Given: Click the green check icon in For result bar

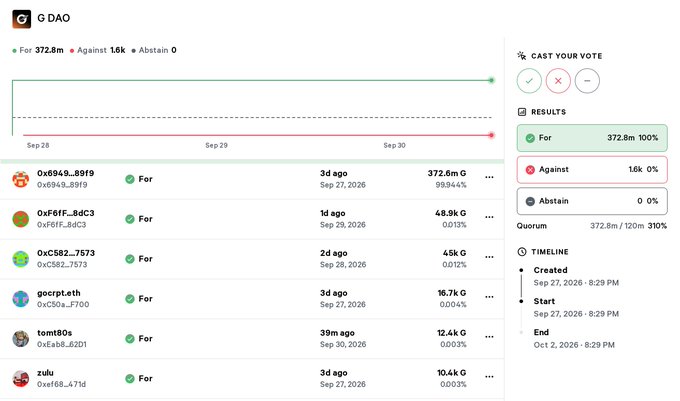Looking at the screenshot, I should [530, 138].
